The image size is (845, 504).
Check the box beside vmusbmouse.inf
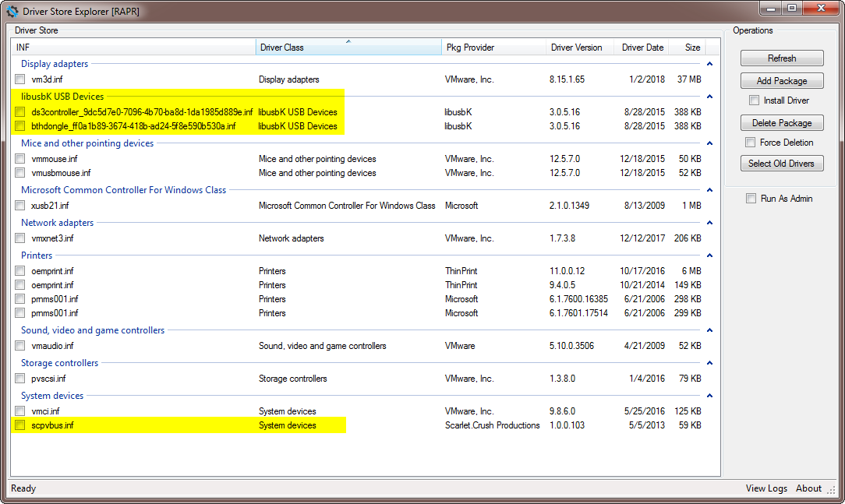click(x=20, y=173)
